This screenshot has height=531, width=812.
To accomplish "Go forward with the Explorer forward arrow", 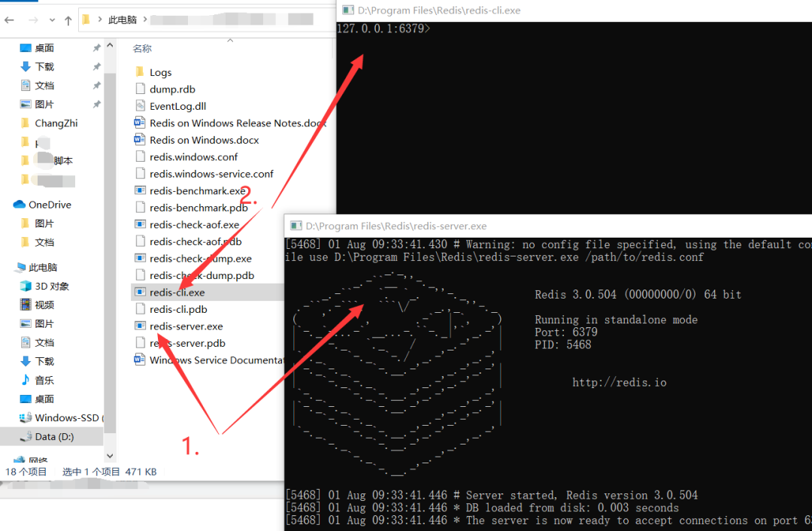I will pos(33,20).
